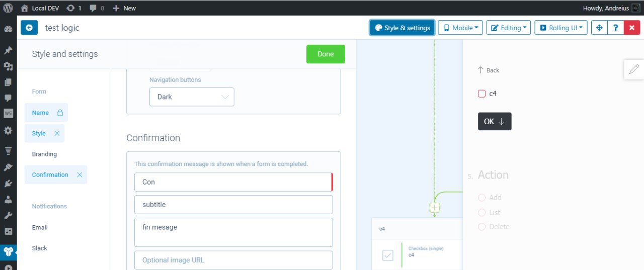The image size is (644, 270).
Task: Visit the Local DEV site
Action: [x=40, y=8]
